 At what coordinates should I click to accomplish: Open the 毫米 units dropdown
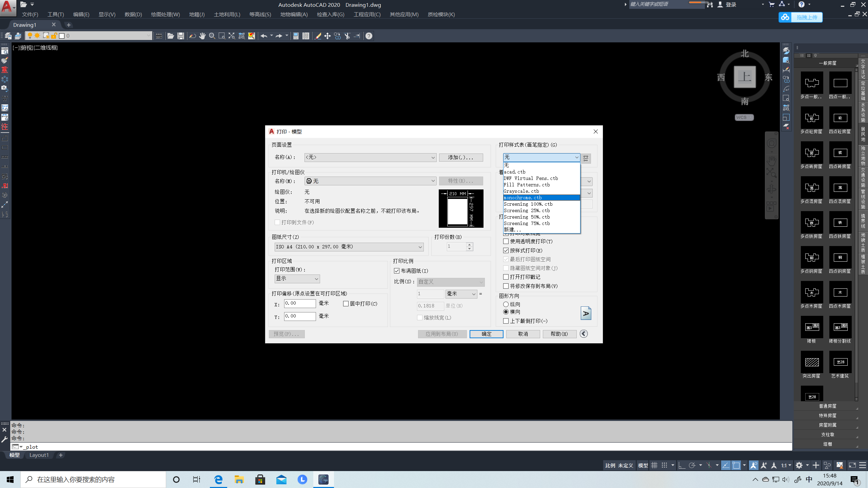[461, 294]
